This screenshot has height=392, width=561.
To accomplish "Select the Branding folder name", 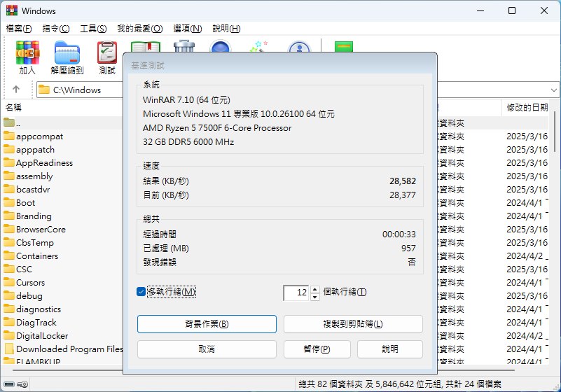I will [34, 216].
